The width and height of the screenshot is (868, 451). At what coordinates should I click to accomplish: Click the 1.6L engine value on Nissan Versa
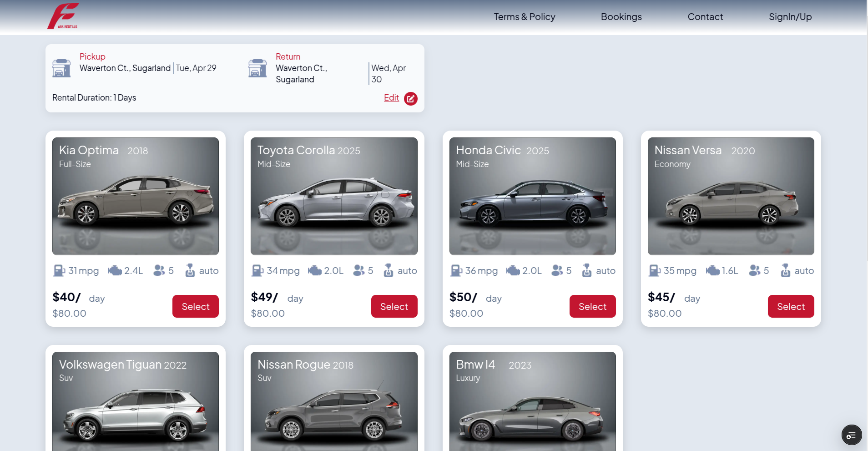click(730, 271)
